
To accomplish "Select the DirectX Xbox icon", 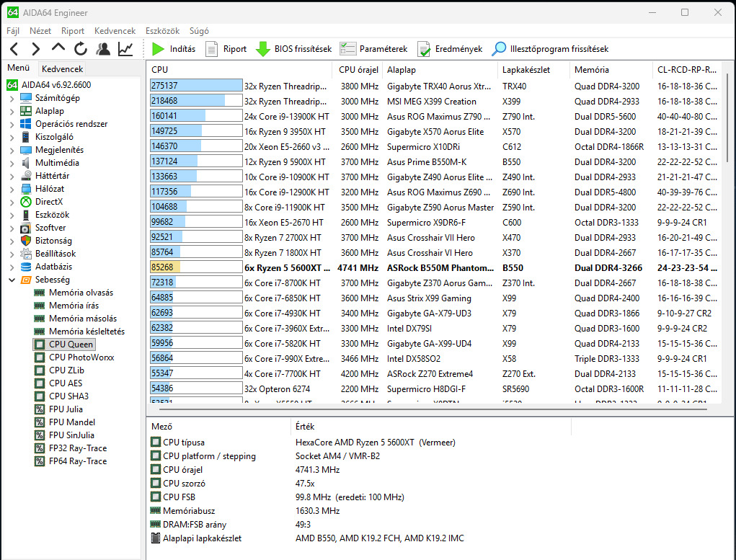I will pos(26,202).
